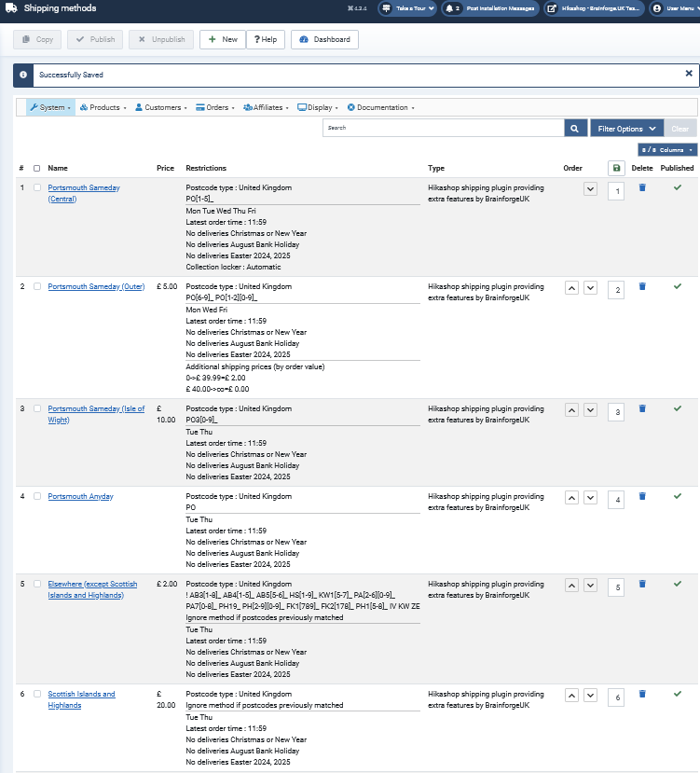This screenshot has height=773, width=700.
Task: Open the Affiliates menu
Action: click(266, 107)
